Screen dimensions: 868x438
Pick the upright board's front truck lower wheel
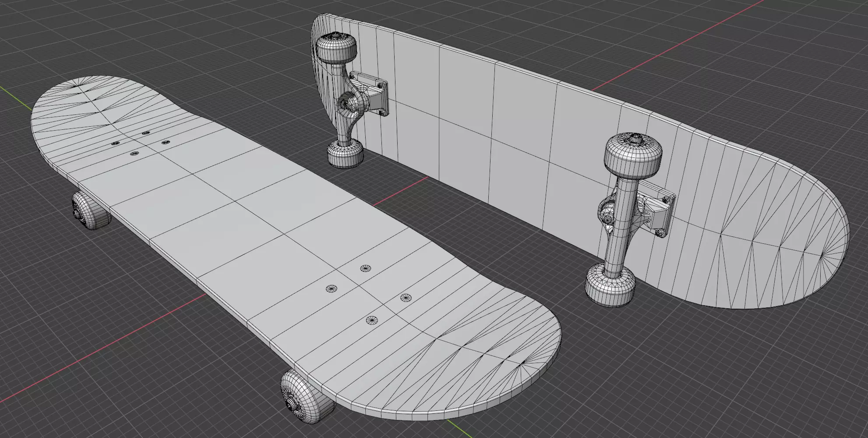click(x=611, y=285)
